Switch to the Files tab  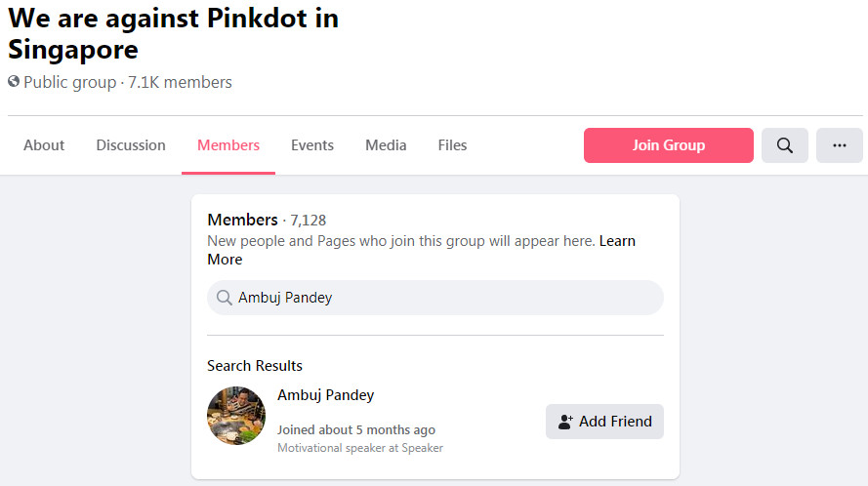coord(452,145)
